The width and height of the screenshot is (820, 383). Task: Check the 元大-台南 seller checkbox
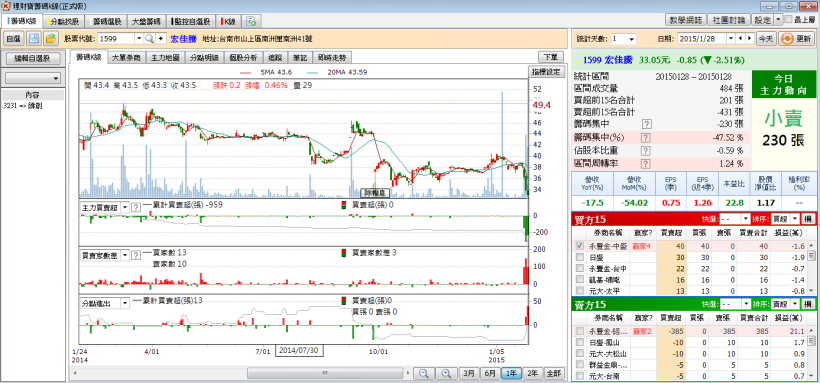tap(579, 376)
